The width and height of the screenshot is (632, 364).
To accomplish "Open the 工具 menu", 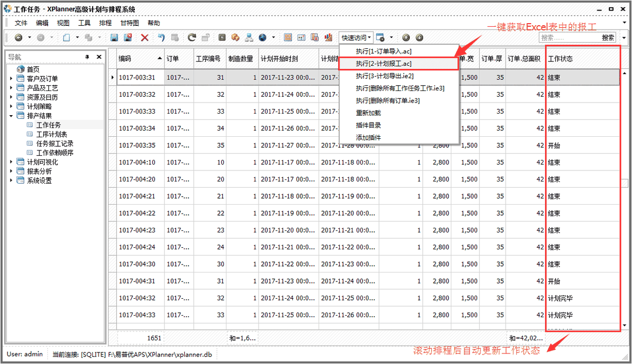I will 84,23.
